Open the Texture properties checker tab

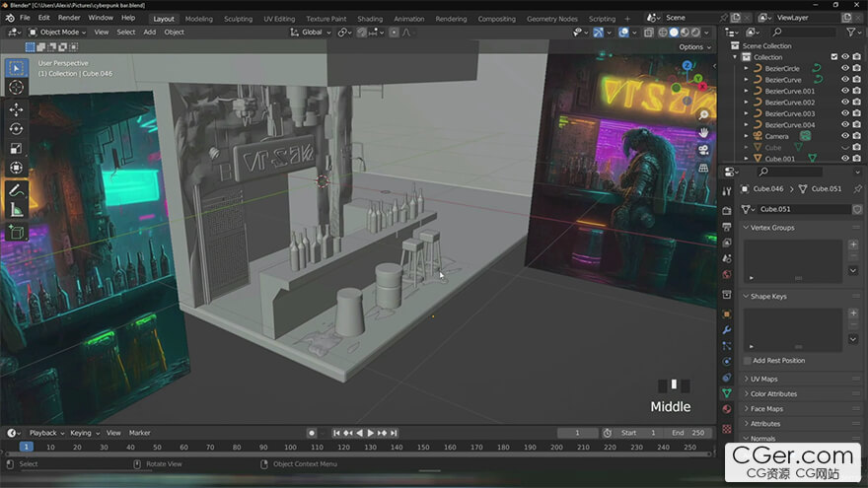coord(727,429)
